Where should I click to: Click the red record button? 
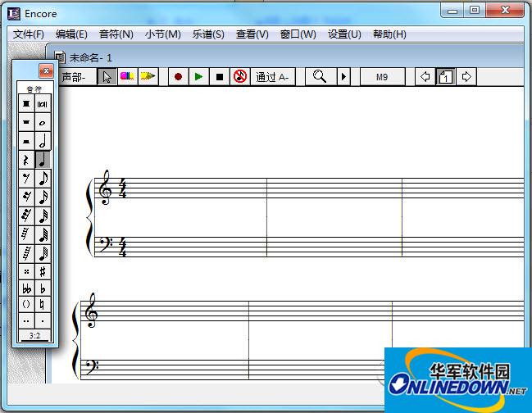pyautogui.click(x=178, y=77)
